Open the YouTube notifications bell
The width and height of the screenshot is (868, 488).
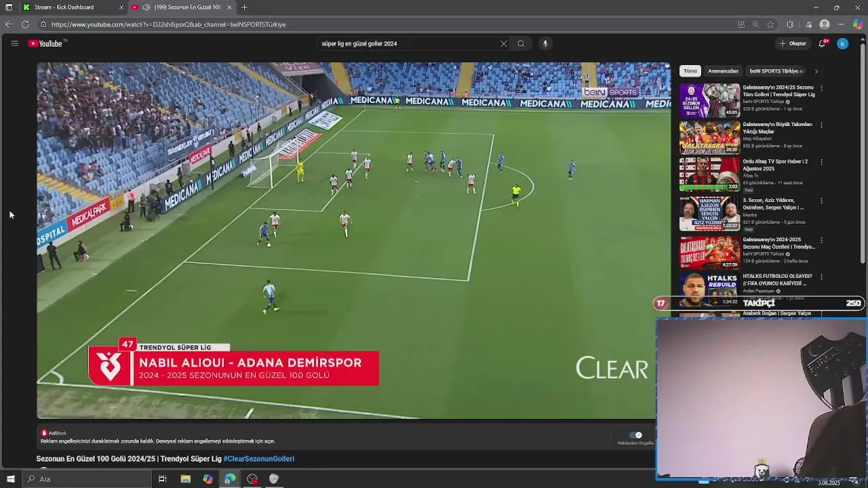822,43
